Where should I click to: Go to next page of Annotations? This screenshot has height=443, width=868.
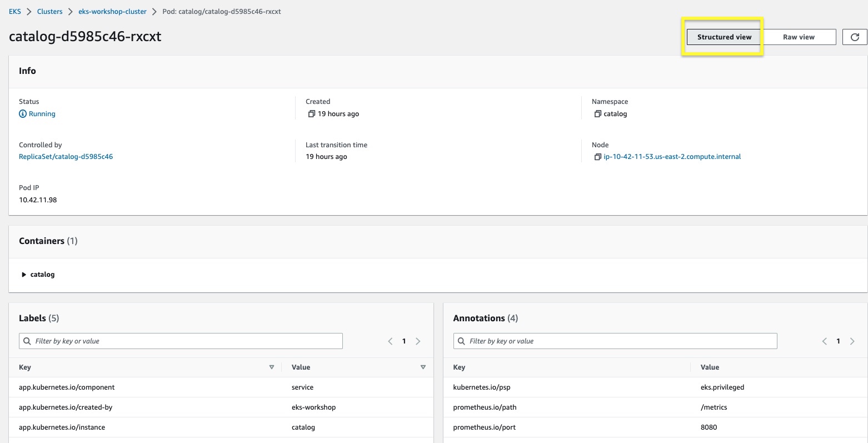852,341
